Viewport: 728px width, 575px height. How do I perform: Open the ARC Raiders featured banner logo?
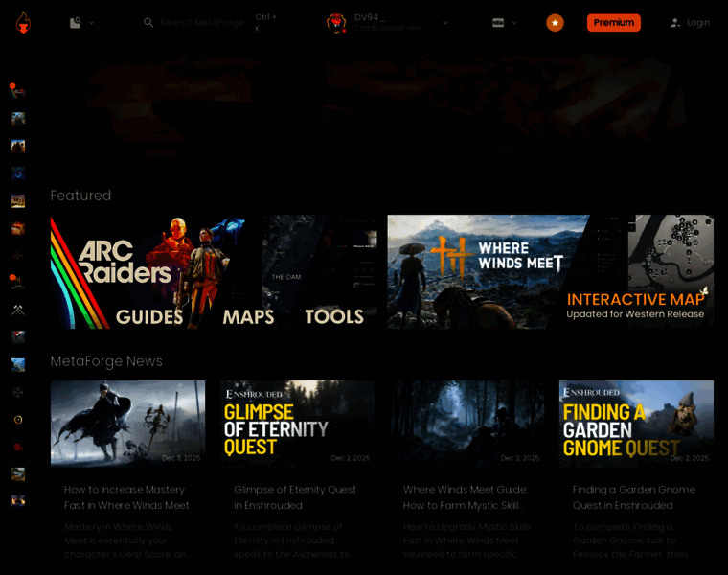125,262
